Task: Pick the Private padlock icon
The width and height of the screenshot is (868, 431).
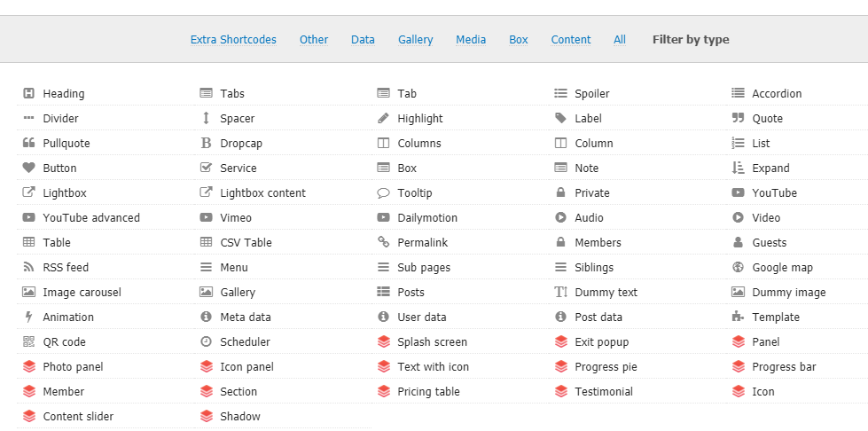Action: click(x=560, y=192)
